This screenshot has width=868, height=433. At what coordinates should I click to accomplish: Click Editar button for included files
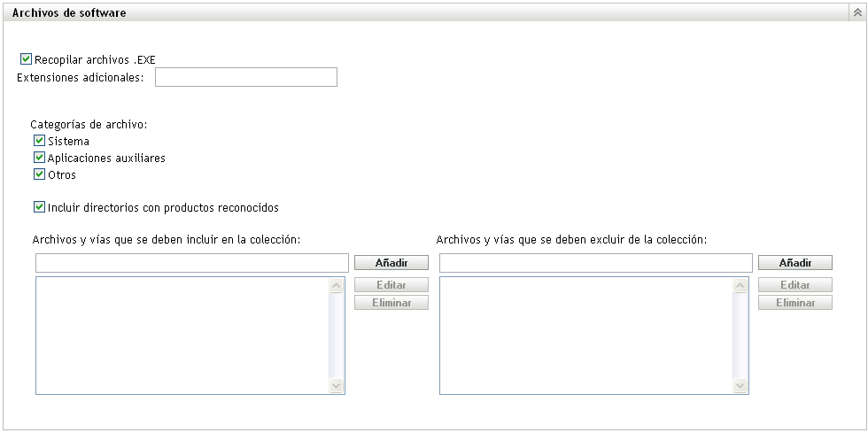[391, 285]
